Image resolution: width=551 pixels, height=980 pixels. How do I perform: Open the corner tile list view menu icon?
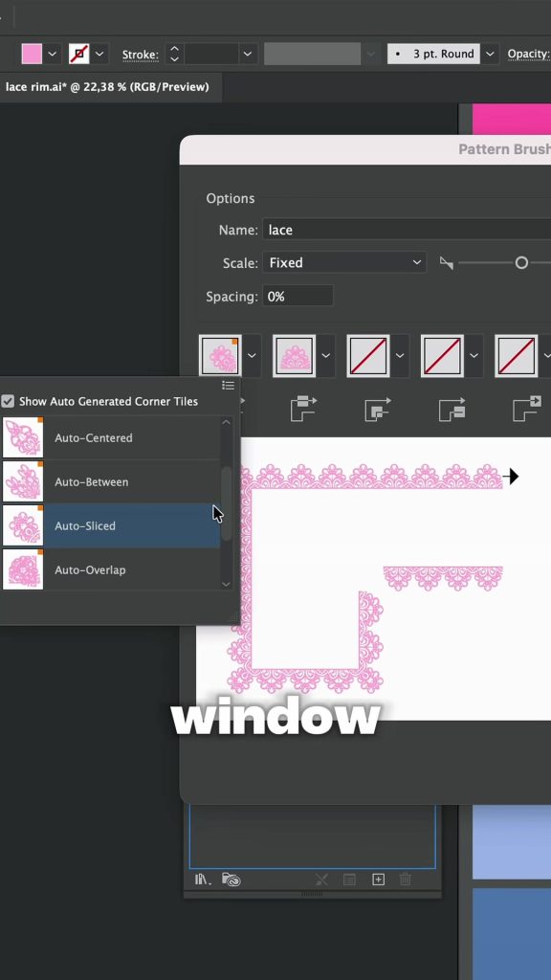click(228, 386)
